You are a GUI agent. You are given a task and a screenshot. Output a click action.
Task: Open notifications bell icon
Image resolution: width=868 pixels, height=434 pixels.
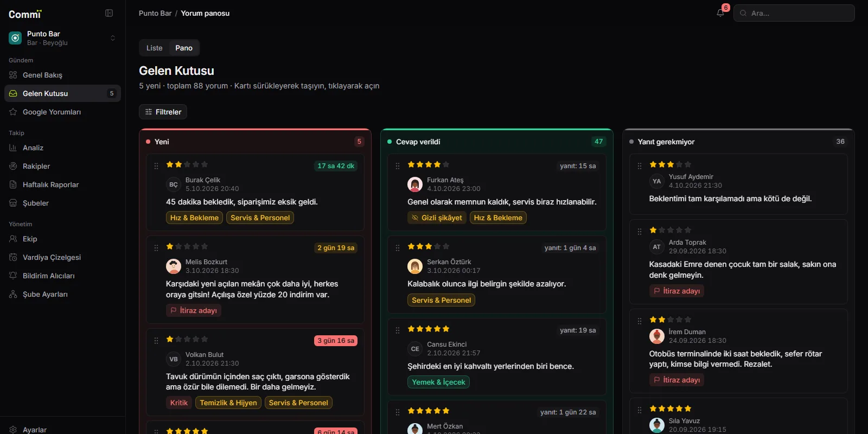tap(720, 13)
